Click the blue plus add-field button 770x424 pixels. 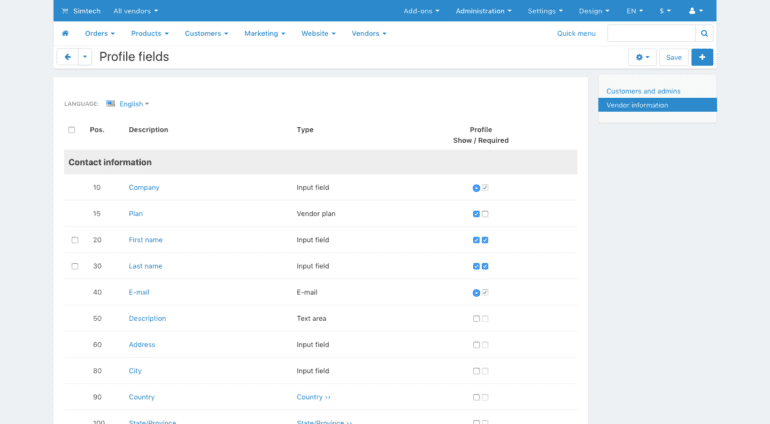[x=702, y=57]
